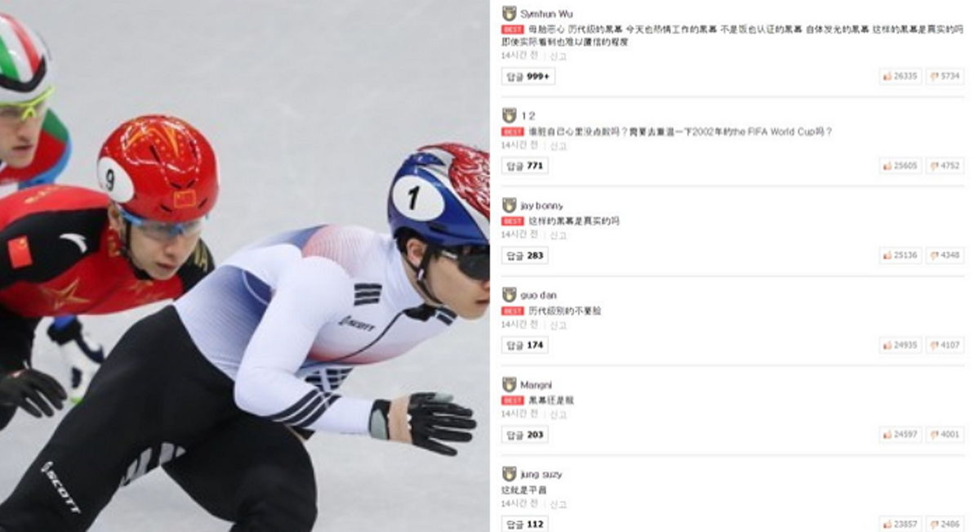The width and height of the screenshot is (980, 532).
Task: Open the 112 replies under jung suzy
Action: [x=524, y=524]
